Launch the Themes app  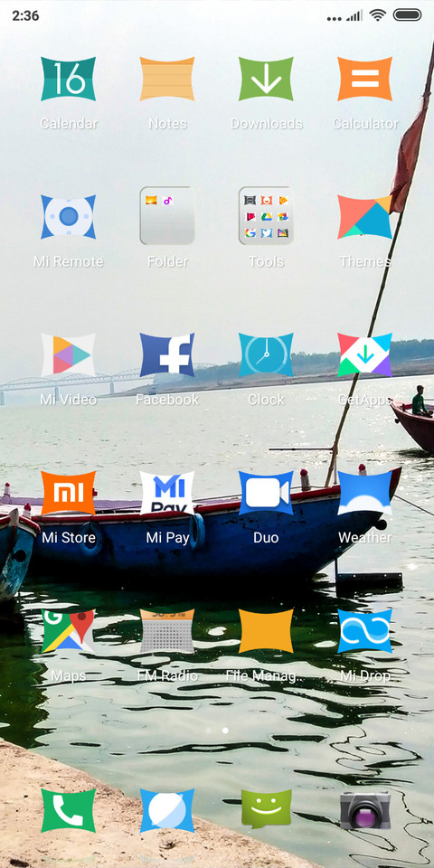point(364,216)
